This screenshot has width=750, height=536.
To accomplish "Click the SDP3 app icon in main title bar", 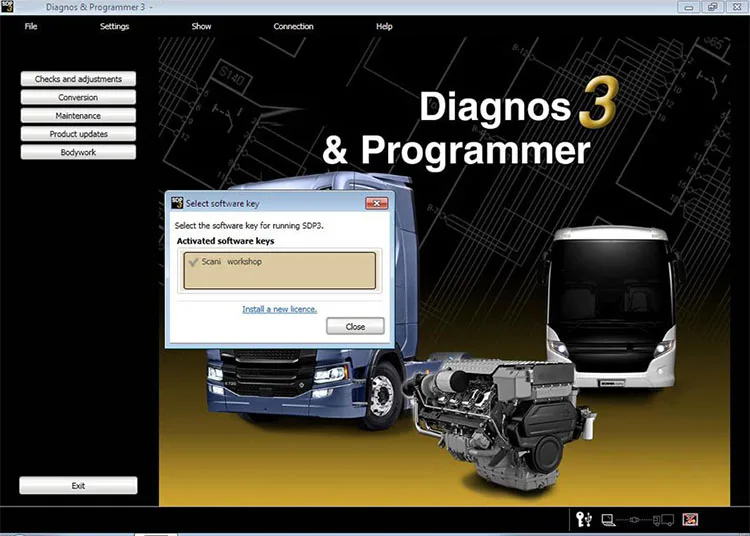I will [x=7, y=7].
